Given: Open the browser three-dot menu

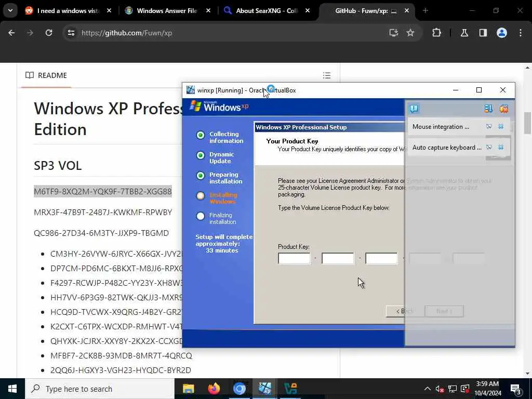Looking at the screenshot, I should click(x=521, y=33).
